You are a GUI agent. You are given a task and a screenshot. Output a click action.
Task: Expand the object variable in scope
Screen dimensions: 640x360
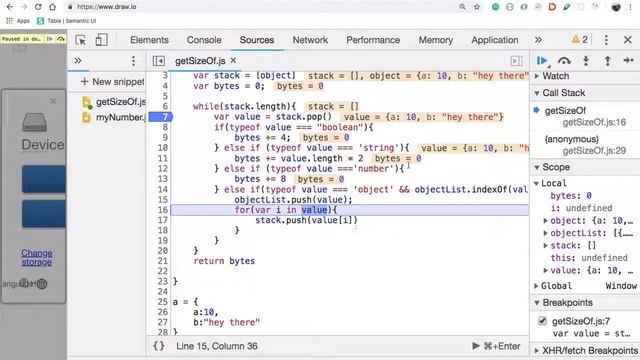pos(546,221)
